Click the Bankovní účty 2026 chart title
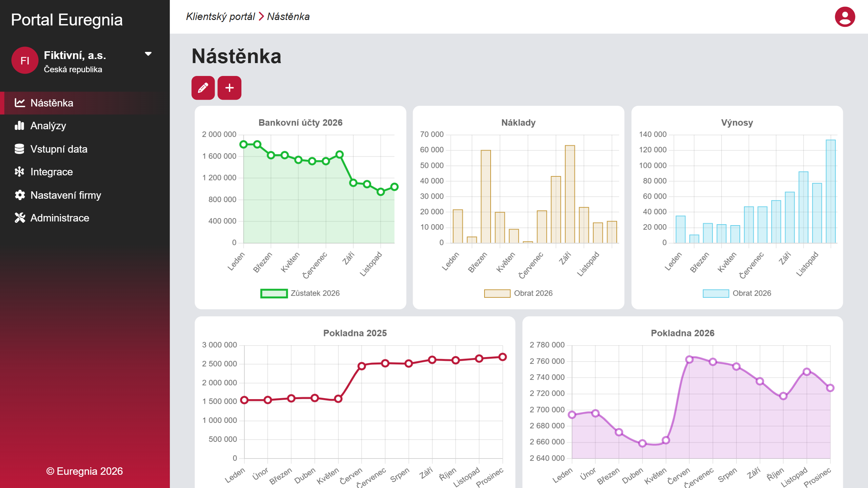 click(300, 122)
